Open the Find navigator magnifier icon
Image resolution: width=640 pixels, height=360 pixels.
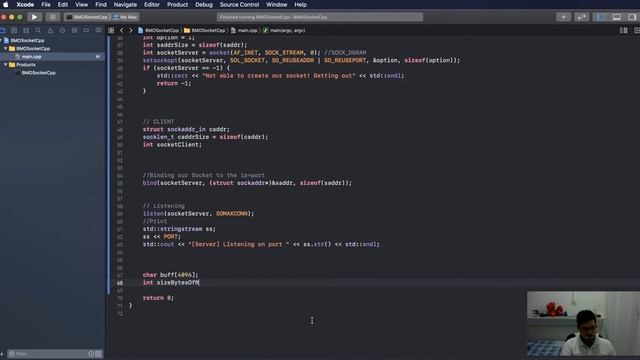[x=38, y=31]
